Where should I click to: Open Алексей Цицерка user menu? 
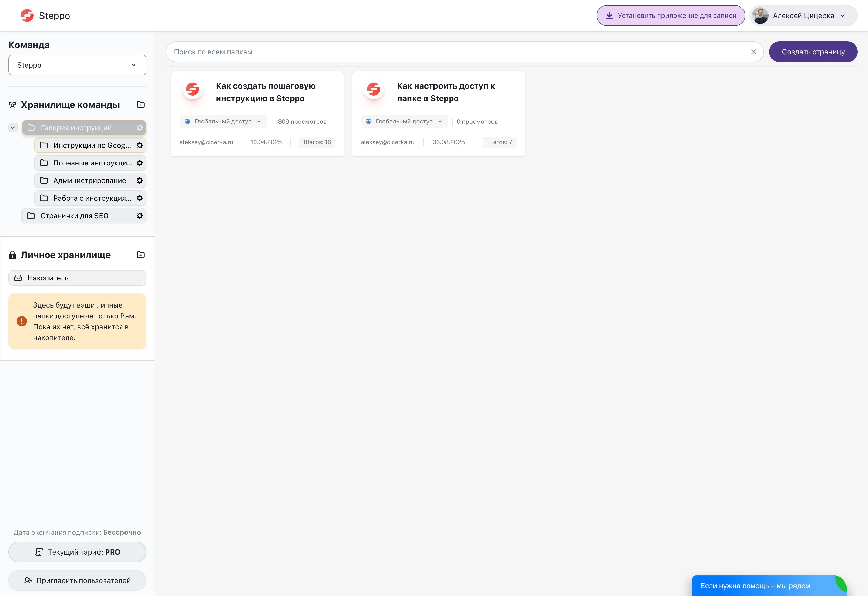click(803, 16)
